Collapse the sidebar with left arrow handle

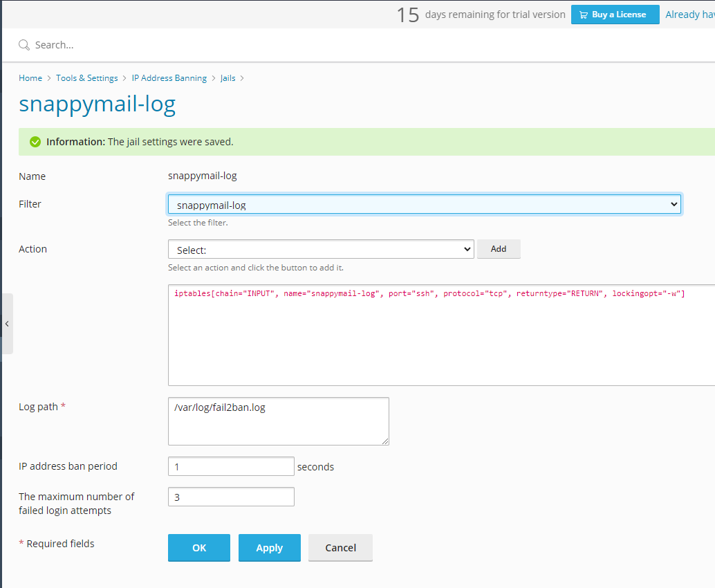8,324
